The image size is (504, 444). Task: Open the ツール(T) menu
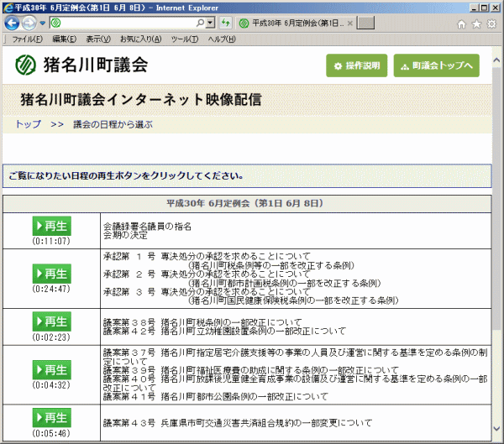[x=184, y=39]
